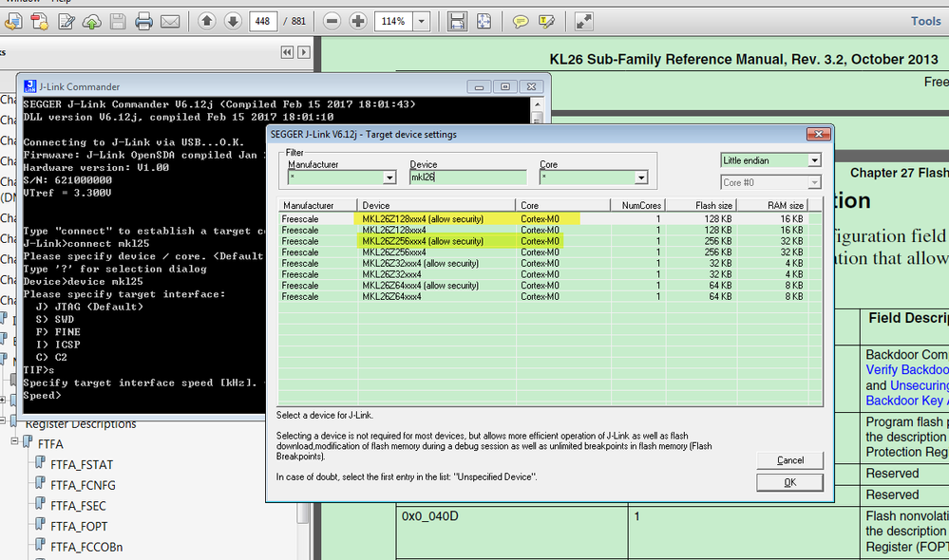949x560 pixels.
Task: Open the Little endian dropdown
Action: click(813, 160)
